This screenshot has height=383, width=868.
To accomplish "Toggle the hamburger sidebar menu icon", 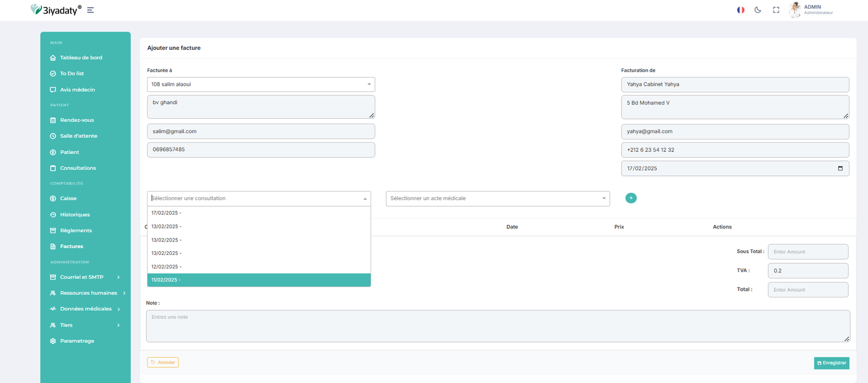I will pyautogui.click(x=91, y=10).
